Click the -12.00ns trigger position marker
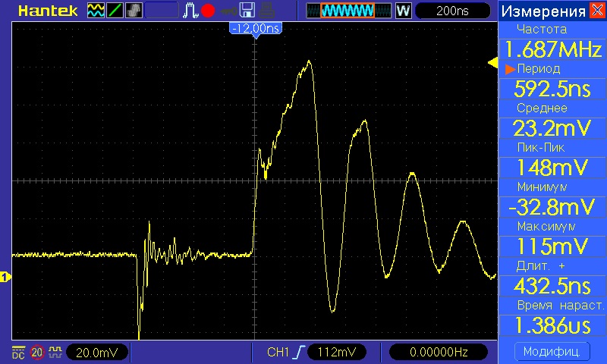Viewport: 607px width, 364px height. pyautogui.click(x=255, y=27)
